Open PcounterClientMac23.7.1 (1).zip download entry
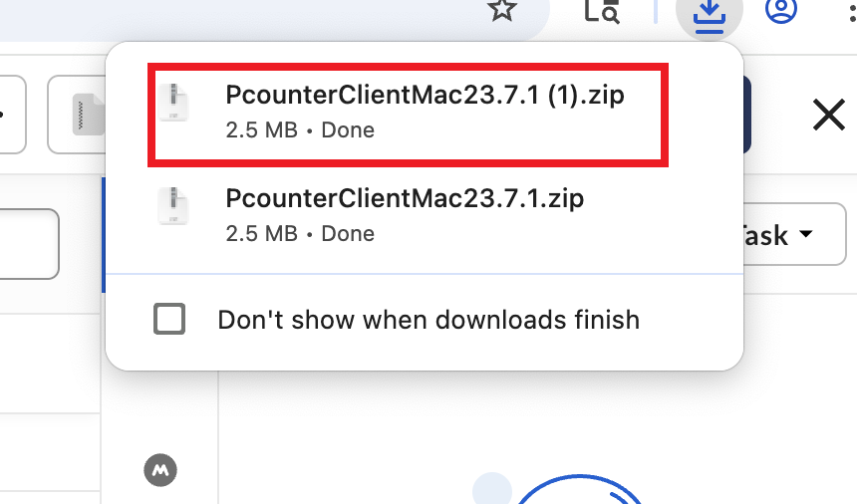 [x=425, y=96]
